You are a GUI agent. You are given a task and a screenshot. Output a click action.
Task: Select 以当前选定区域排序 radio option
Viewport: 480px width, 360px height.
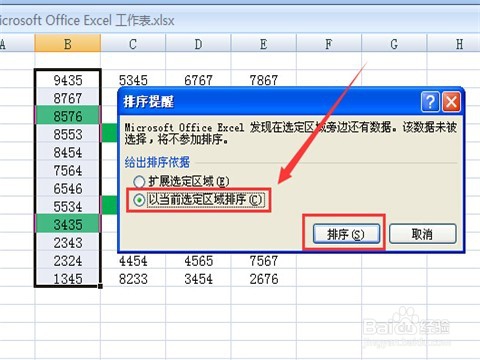click(x=199, y=200)
